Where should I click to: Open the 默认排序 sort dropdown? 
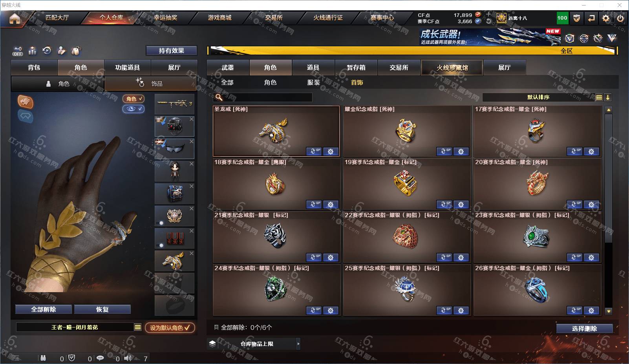click(x=539, y=97)
